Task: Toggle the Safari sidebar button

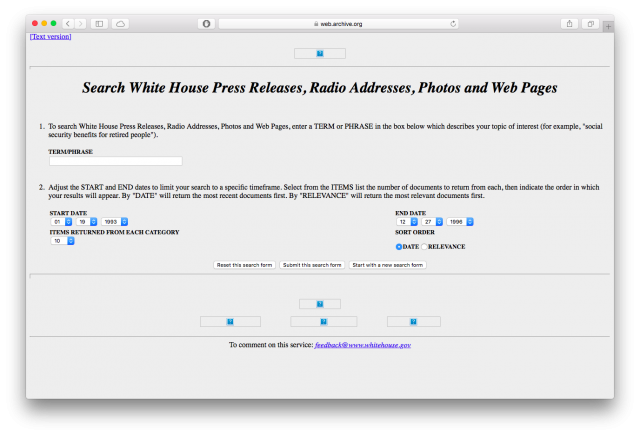Action: tap(99, 23)
